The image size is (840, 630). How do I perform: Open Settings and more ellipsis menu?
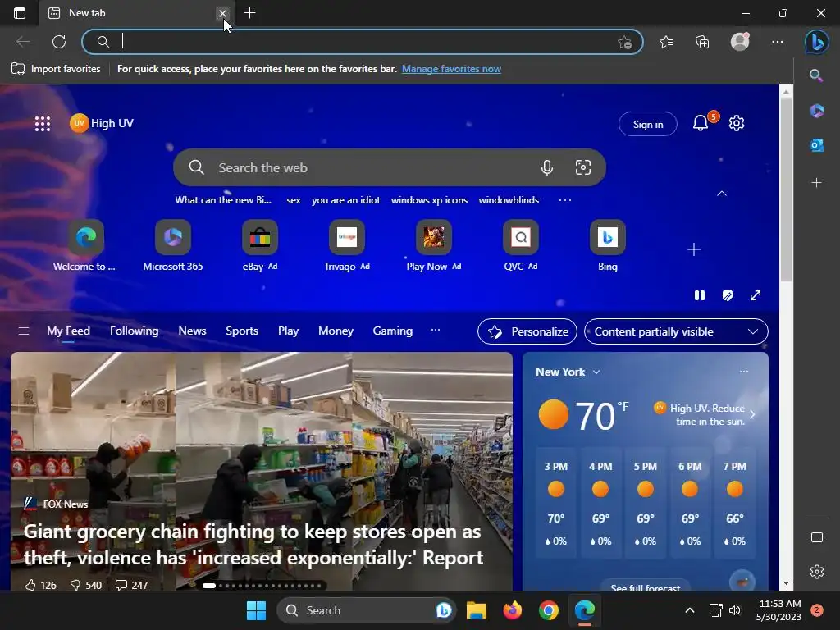(x=778, y=42)
